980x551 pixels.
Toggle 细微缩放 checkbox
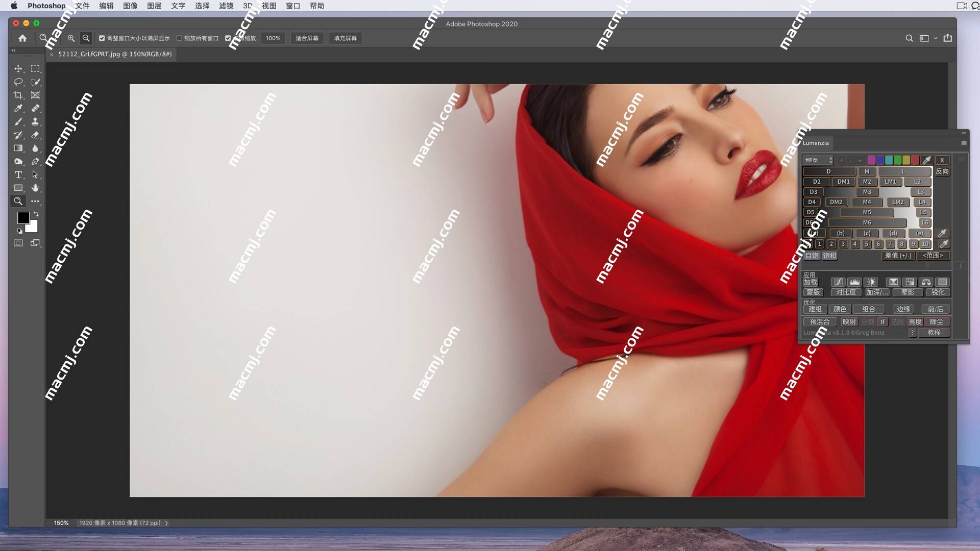pyautogui.click(x=228, y=38)
